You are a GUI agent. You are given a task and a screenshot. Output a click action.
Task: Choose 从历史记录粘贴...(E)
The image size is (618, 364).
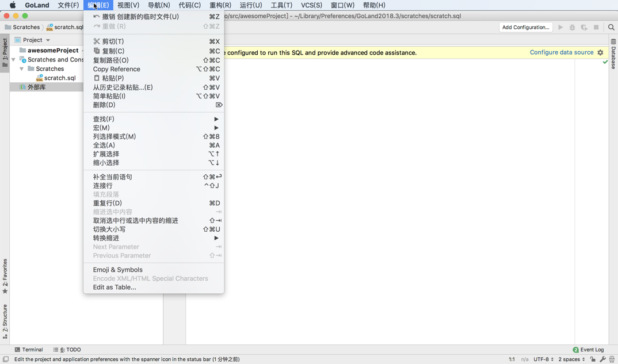point(154,87)
